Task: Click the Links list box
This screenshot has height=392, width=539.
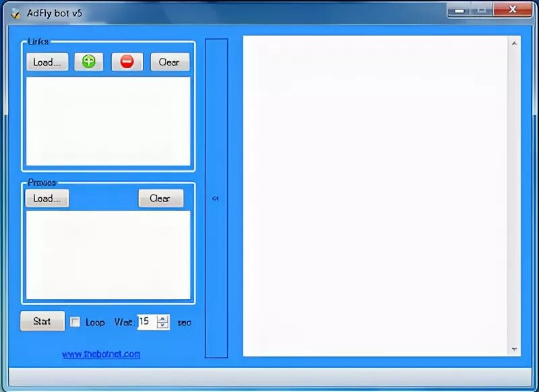Action: tap(108, 121)
